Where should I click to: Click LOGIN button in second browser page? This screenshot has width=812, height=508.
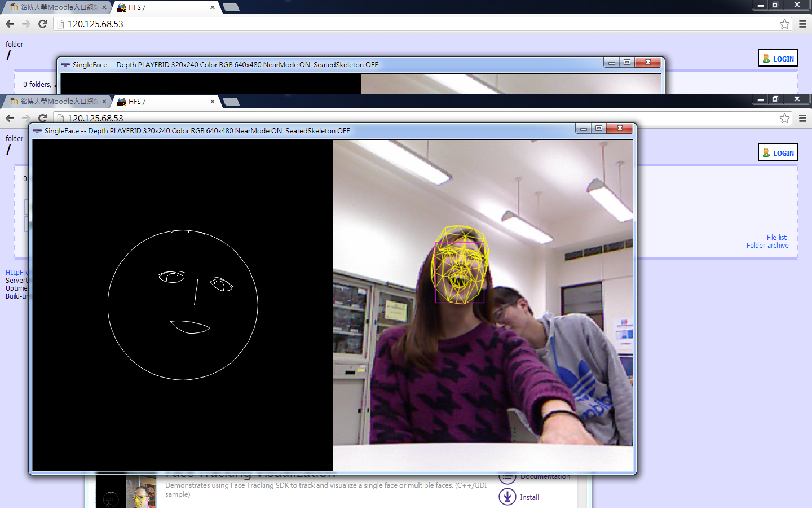click(778, 152)
